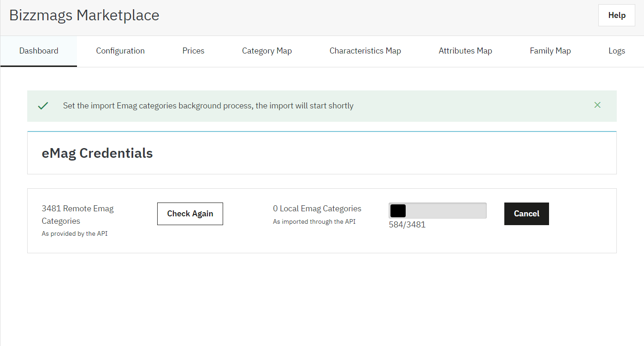Dismiss the import notification with the X icon
Viewport: 644px width, 346px height.
pyautogui.click(x=597, y=105)
